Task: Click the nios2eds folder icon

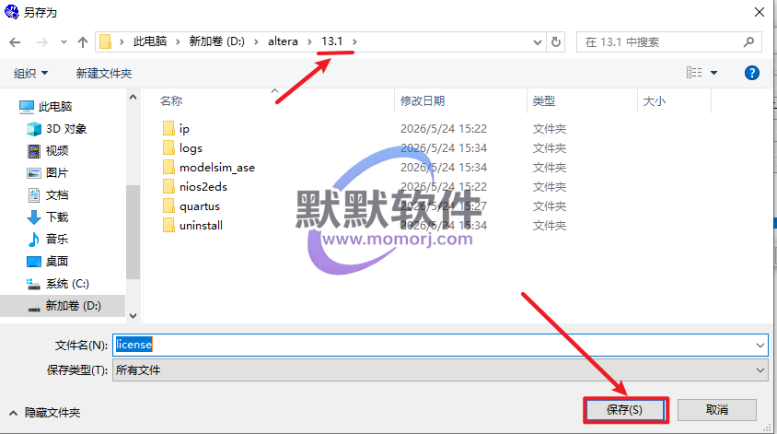Action: point(168,187)
